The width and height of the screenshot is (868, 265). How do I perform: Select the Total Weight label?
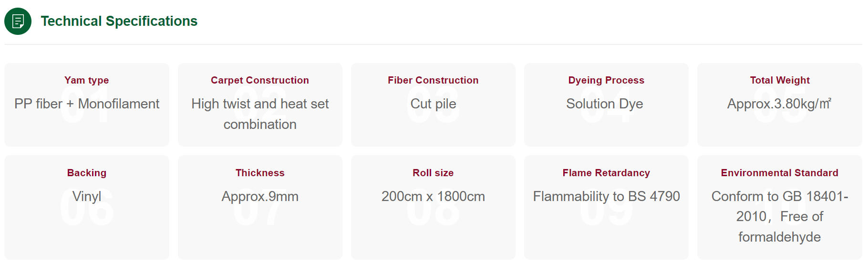[x=780, y=80]
